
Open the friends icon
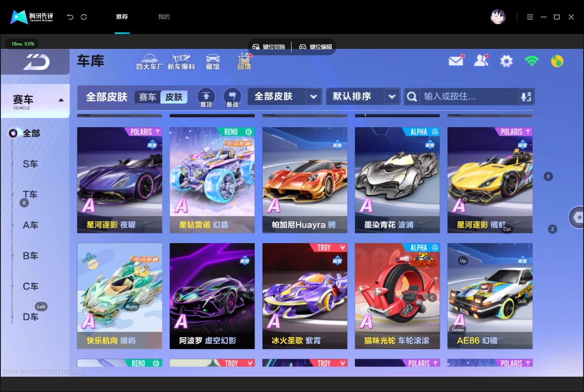(481, 61)
